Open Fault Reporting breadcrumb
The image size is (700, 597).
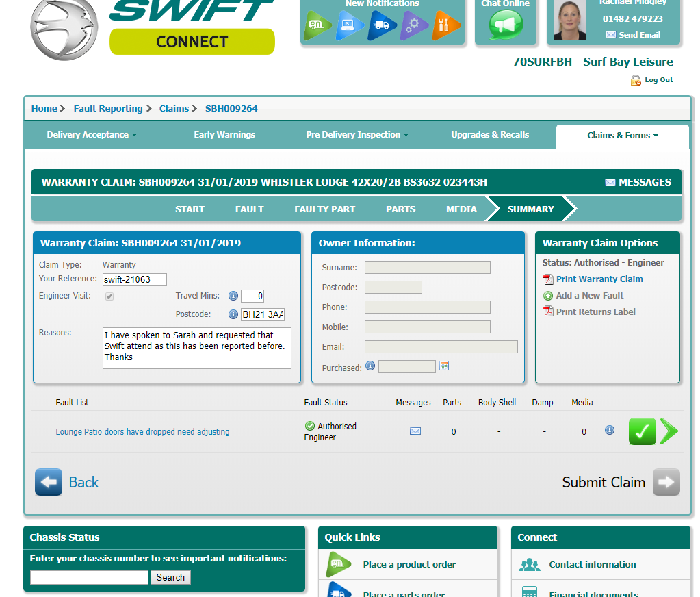click(108, 108)
